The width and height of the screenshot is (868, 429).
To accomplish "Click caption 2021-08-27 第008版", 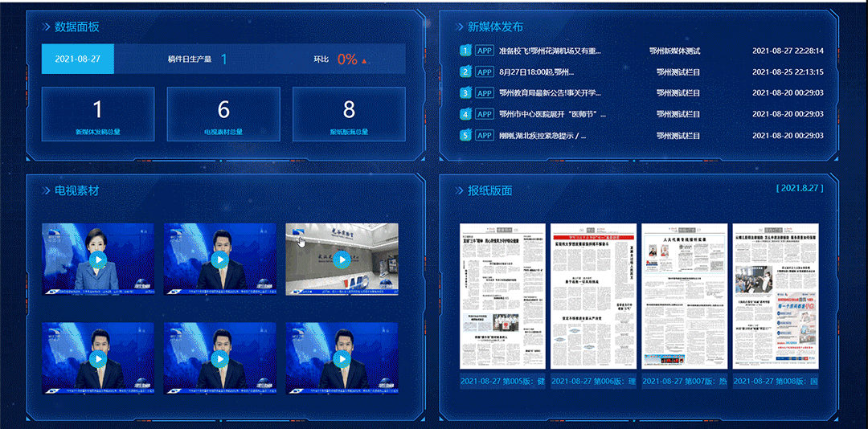I will click(776, 382).
